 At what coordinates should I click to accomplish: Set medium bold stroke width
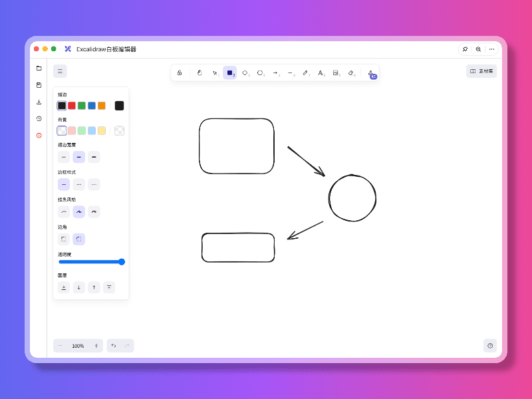tap(78, 157)
